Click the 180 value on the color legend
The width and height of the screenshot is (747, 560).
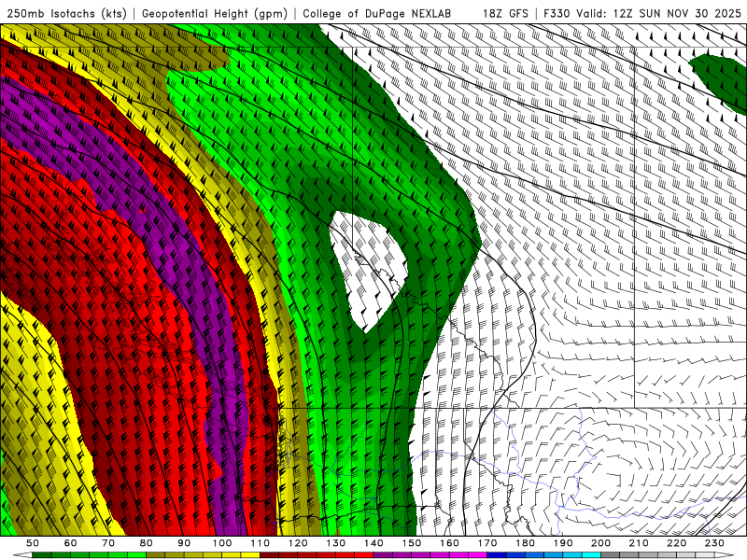(x=525, y=542)
